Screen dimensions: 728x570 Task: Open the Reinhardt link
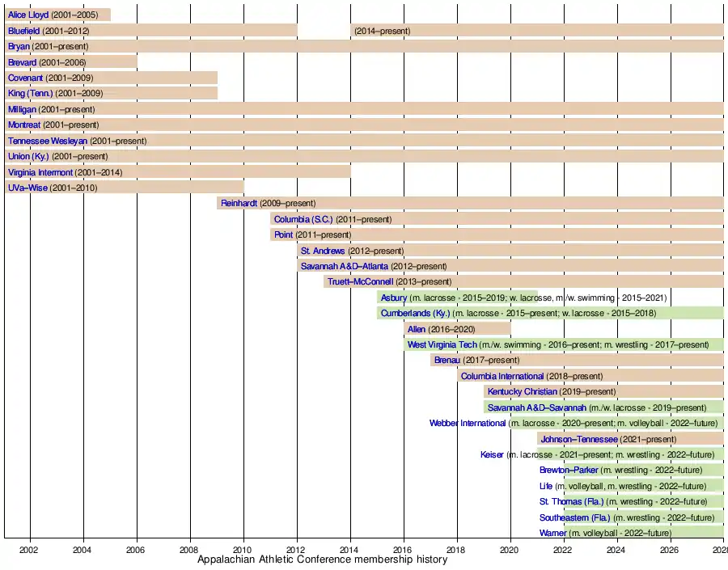pos(239,204)
